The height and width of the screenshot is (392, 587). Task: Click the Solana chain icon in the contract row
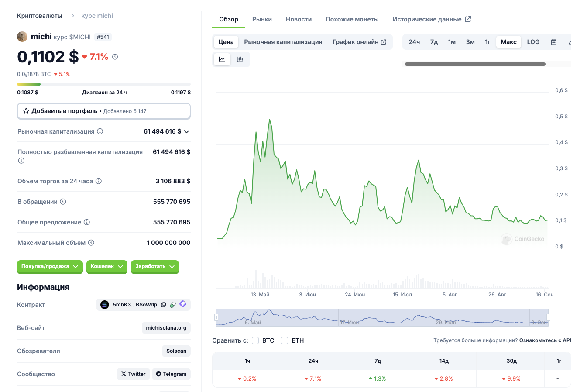(x=105, y=305)
